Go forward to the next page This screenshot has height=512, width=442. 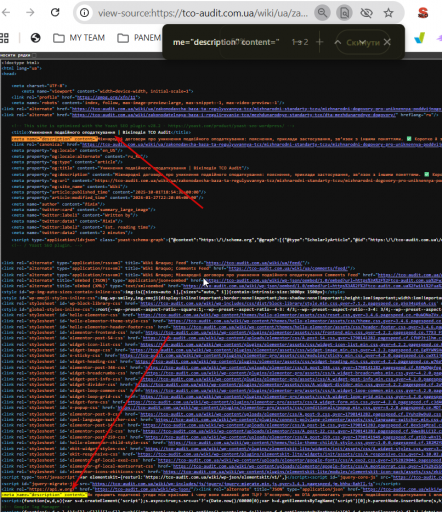[x=30, y=13]
